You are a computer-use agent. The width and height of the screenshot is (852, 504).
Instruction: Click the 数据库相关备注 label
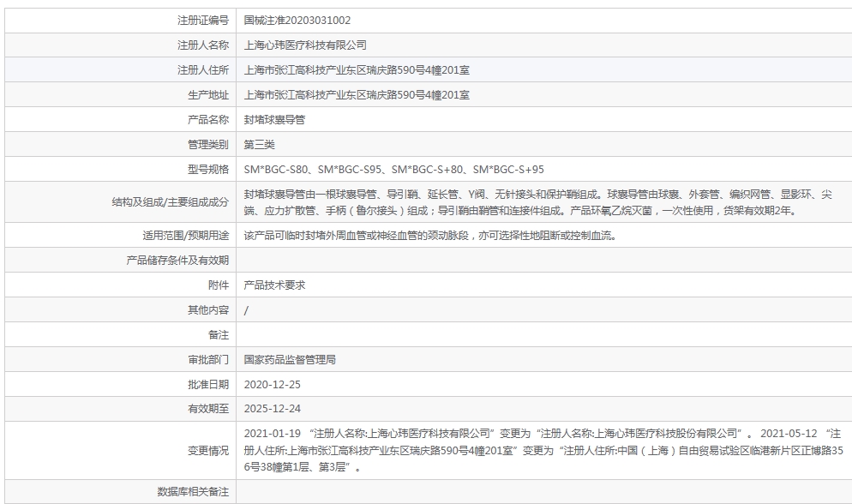coord(193,492)
